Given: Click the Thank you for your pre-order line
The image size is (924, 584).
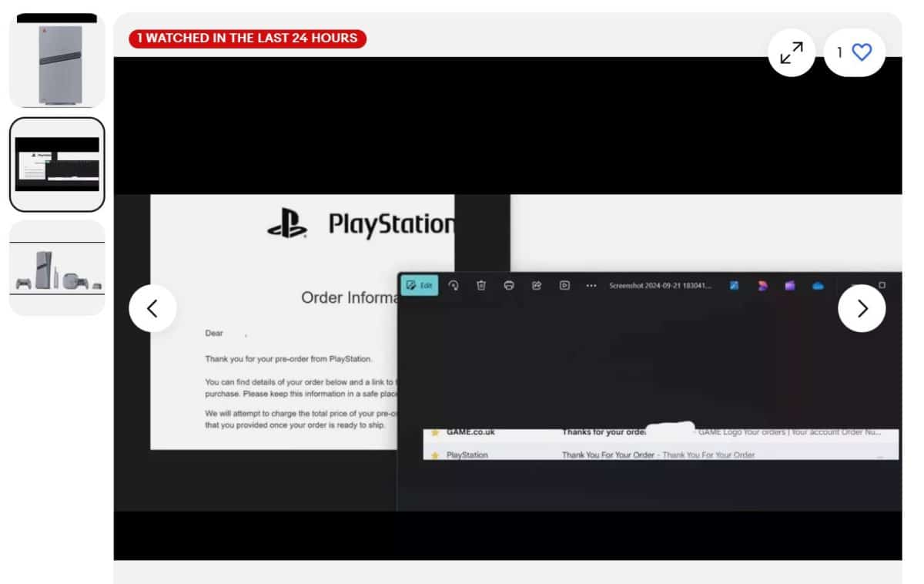Looking at the screenshot, I should [x=289, y=359].
